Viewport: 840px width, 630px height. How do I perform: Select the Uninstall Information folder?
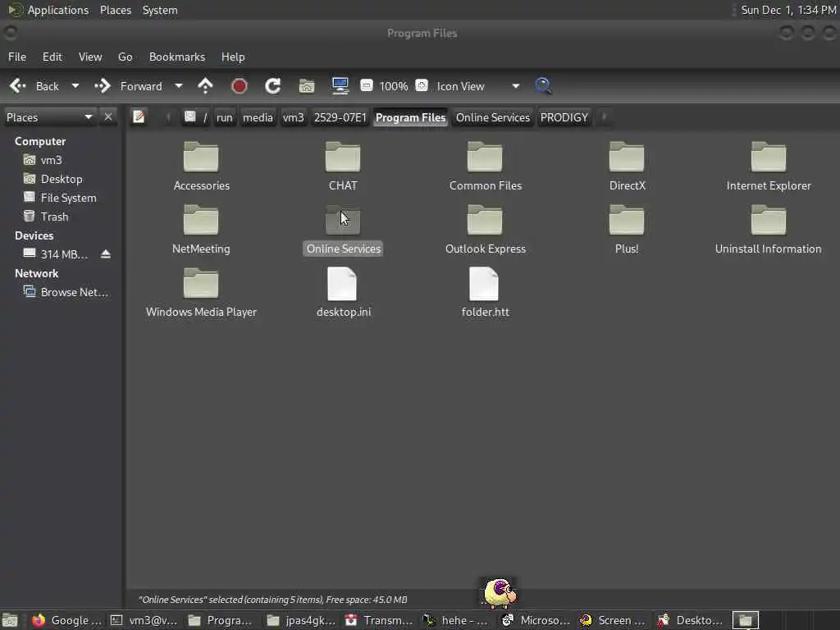pos(769,230)
